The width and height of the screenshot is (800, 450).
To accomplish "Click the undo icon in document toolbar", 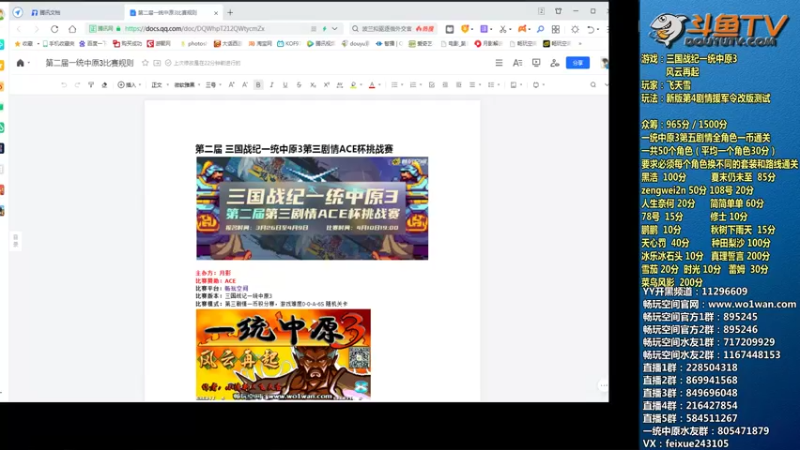I will 64,85.
